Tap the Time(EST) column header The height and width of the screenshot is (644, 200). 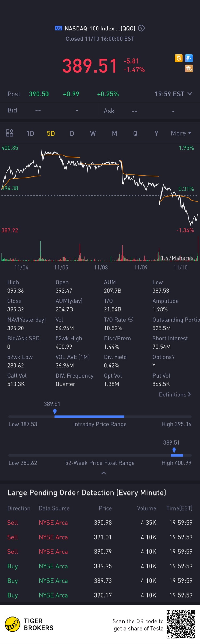tap(179, 508)
